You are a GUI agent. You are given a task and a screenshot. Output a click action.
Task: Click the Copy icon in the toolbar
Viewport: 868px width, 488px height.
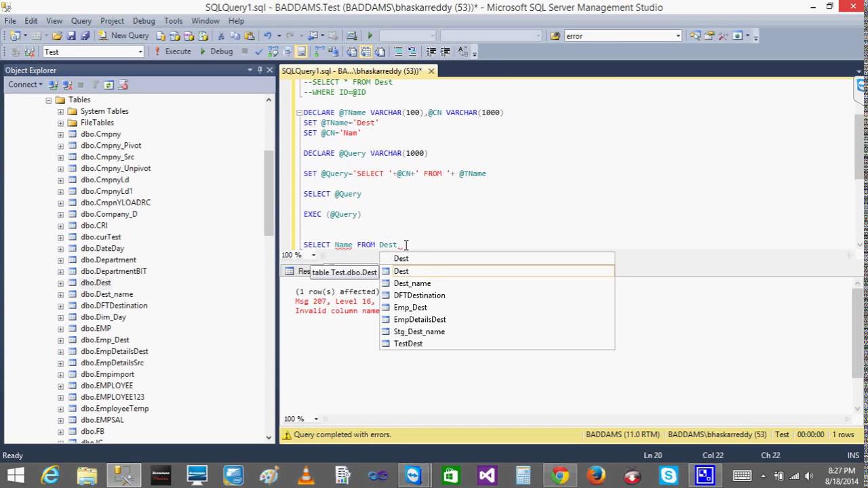[235, 35]
